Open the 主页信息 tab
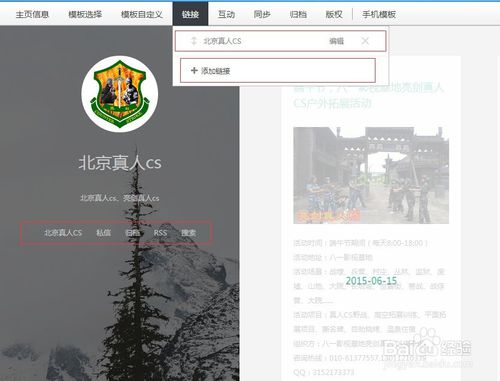This screenshot has width=500, height=381. point(32,14)
